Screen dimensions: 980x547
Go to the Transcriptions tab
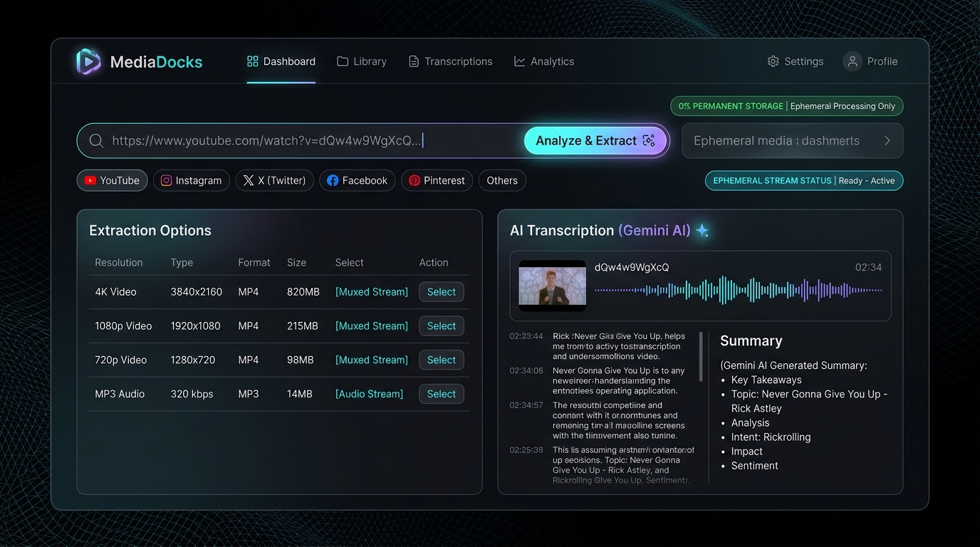pyautogui.click(x=450, y=61)
